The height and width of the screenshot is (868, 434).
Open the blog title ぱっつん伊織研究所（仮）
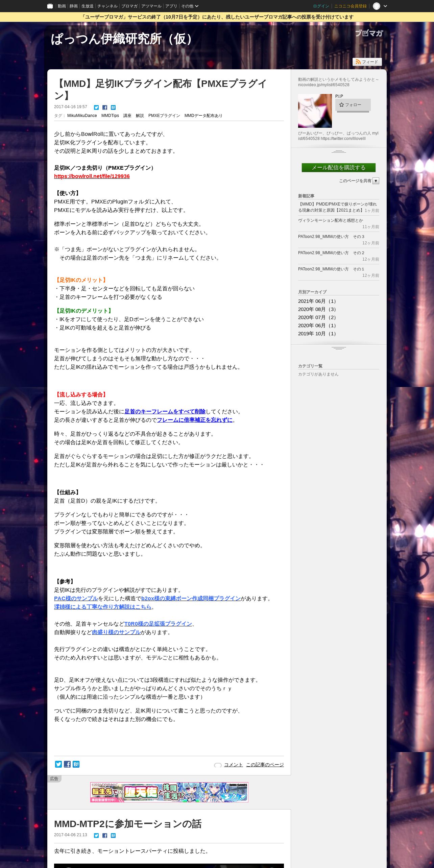point(124,39)
